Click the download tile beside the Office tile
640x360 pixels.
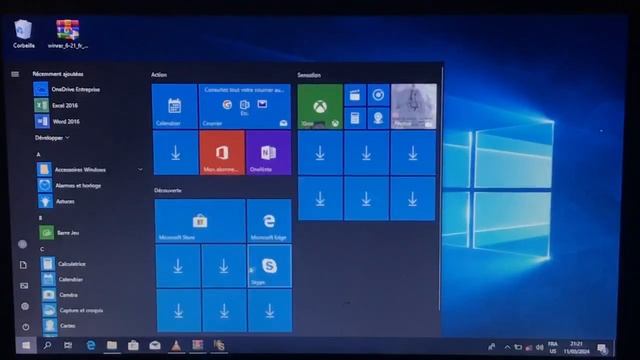click(176, 153)
